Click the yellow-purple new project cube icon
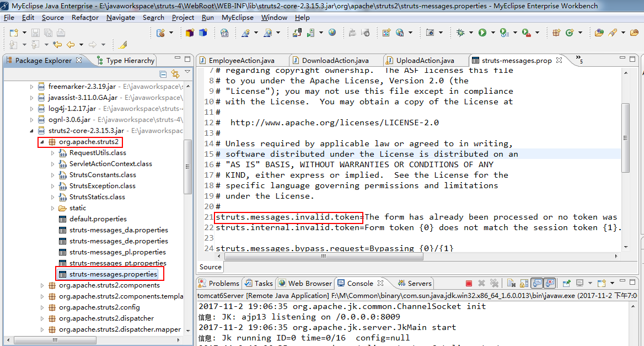Viewport: 644px width, 346px height. click(189, 33)
